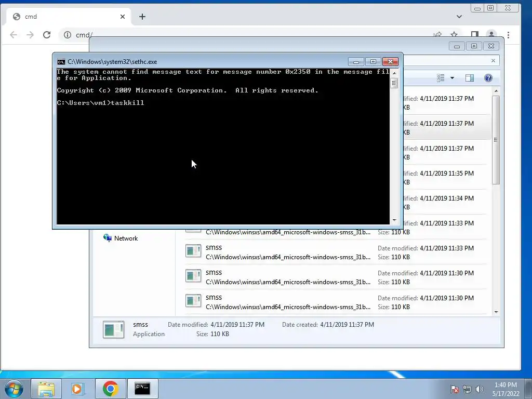
Task: Click Chrome's forward navigation arrow
Action: click(30, 35)
